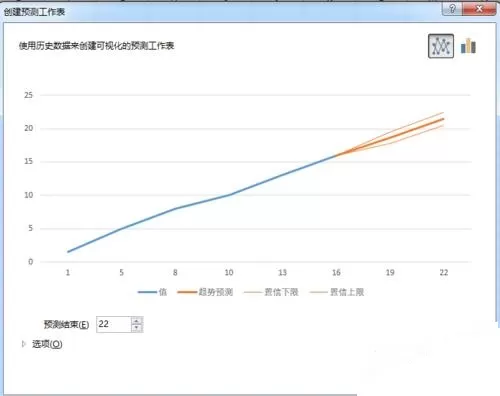Click the y-axis label 15
This screenshot has width=500, height=396.
click(29, 161)
